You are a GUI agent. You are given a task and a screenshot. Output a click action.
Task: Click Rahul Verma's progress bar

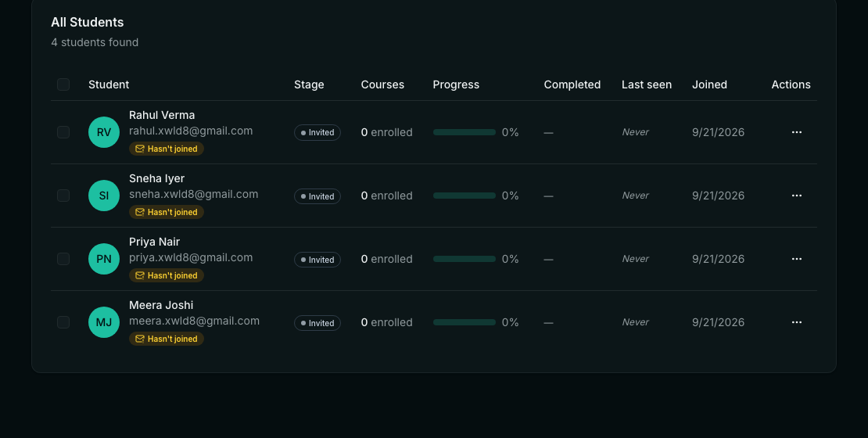(464, 132)
